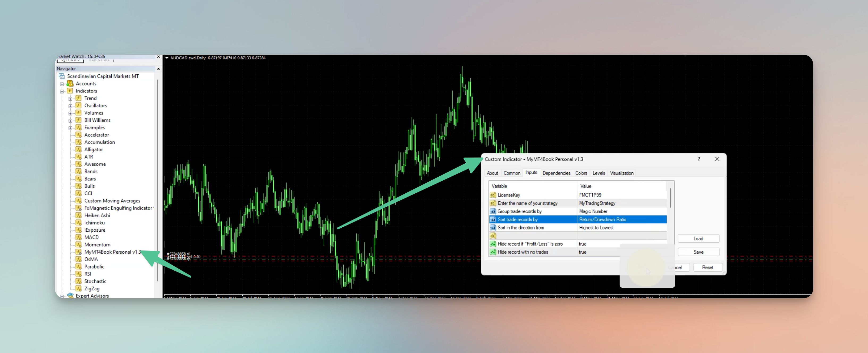Expand the Examples indicators folder
Screen dimensions: 868x353
coord(70,128)
